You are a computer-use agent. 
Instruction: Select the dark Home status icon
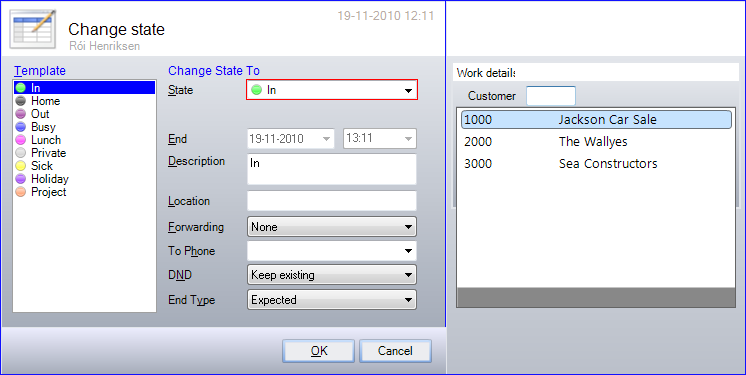[x=20, y=101]
